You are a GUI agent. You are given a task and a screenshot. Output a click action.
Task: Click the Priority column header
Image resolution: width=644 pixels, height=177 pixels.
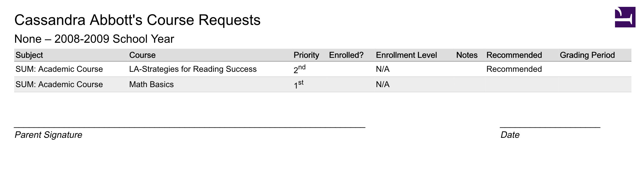pos(306,55)
